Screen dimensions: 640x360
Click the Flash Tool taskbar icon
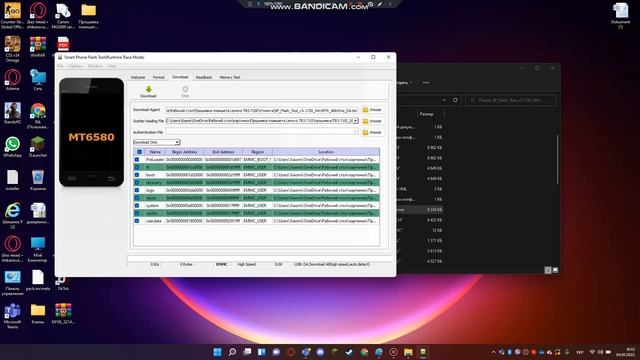tap(423, 352)
